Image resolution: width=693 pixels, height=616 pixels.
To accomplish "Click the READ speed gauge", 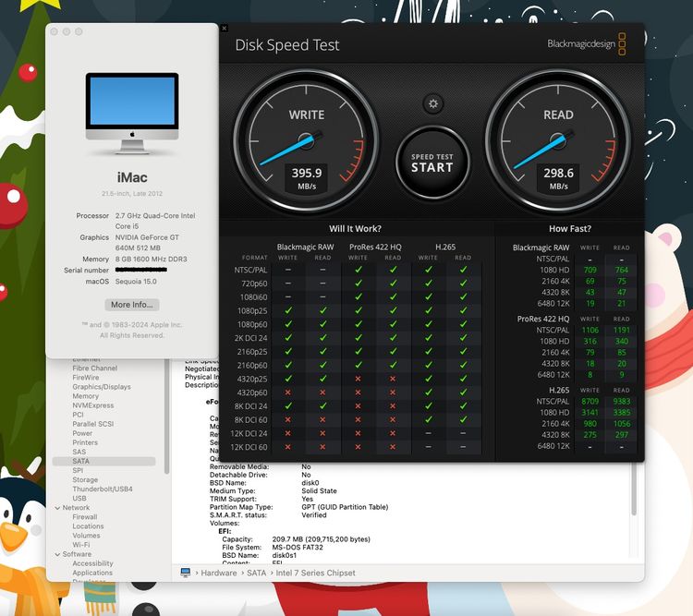I will click(x=558, y=140).
